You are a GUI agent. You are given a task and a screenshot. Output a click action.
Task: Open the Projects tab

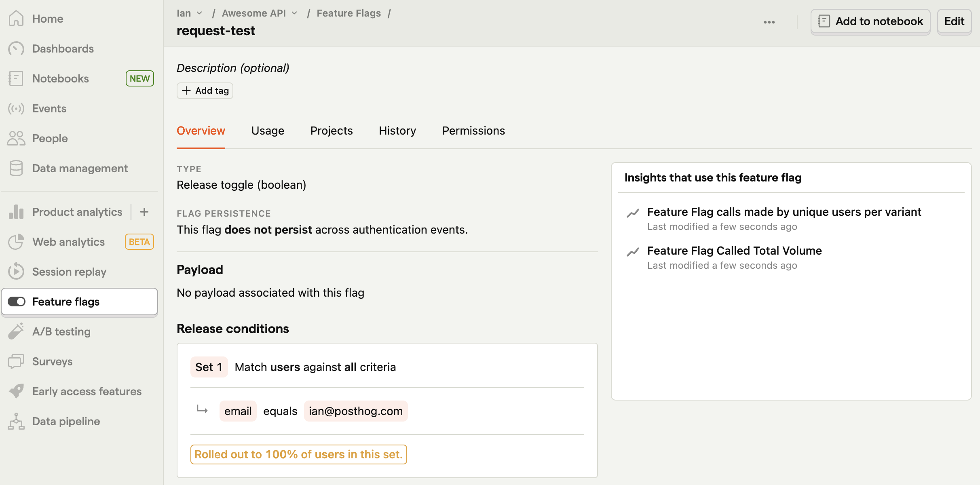(332, 131)
